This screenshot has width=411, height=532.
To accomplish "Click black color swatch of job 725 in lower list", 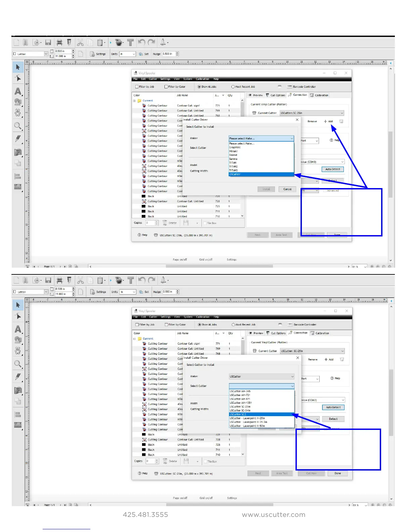I will pos(144,445).
